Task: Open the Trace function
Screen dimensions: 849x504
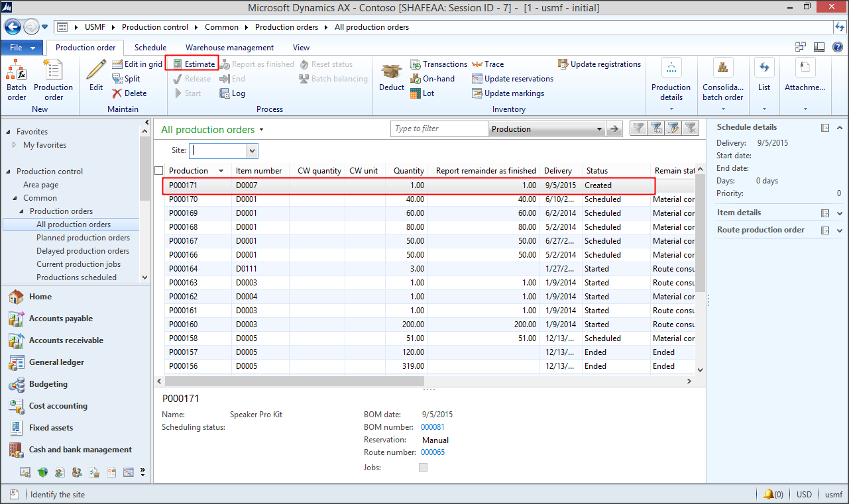Action: pos(488,64)
